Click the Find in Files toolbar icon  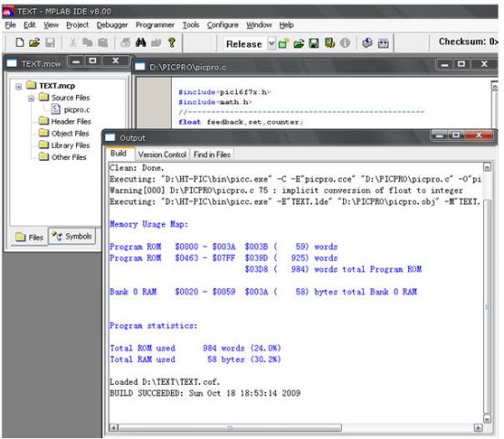155,42
